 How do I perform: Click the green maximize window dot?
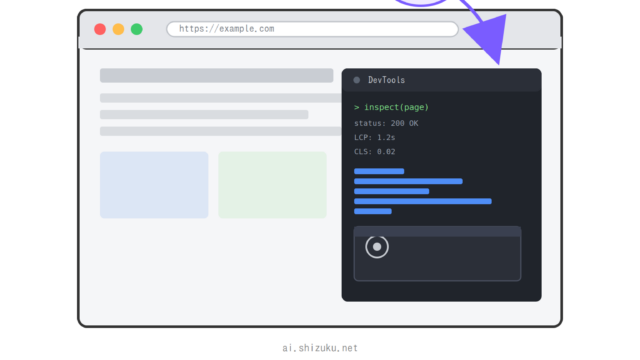(x=137, y=29)
